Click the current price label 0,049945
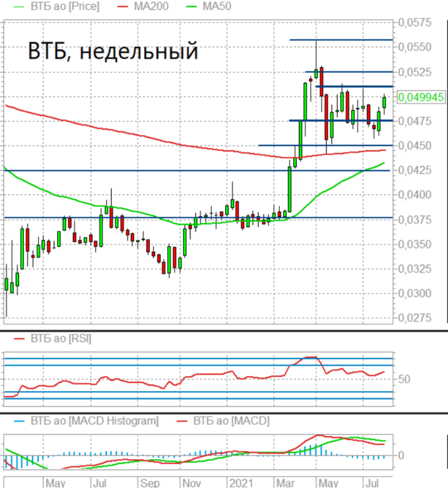The height and width of the screenshot is (488, 448). tap(420, 97)
